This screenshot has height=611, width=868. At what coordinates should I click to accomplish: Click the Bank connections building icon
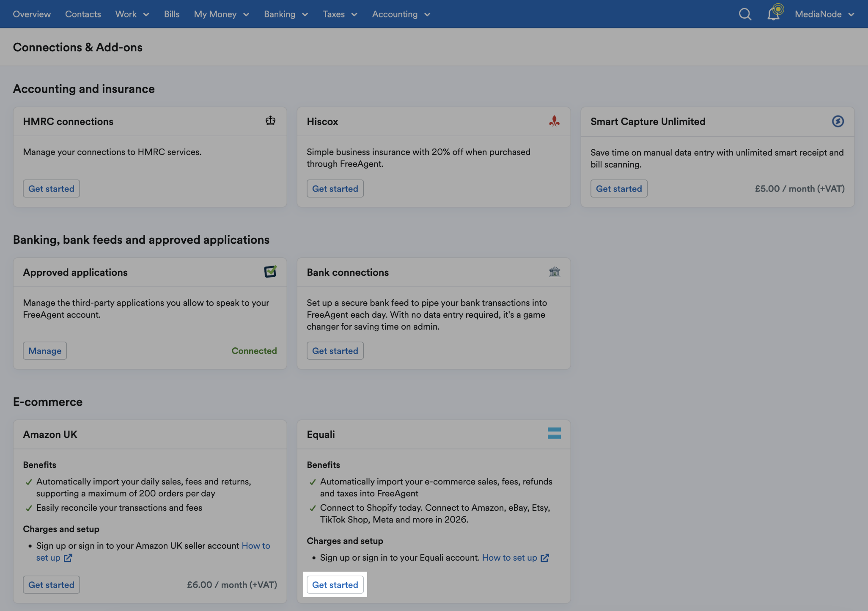(x=554, y=272)
